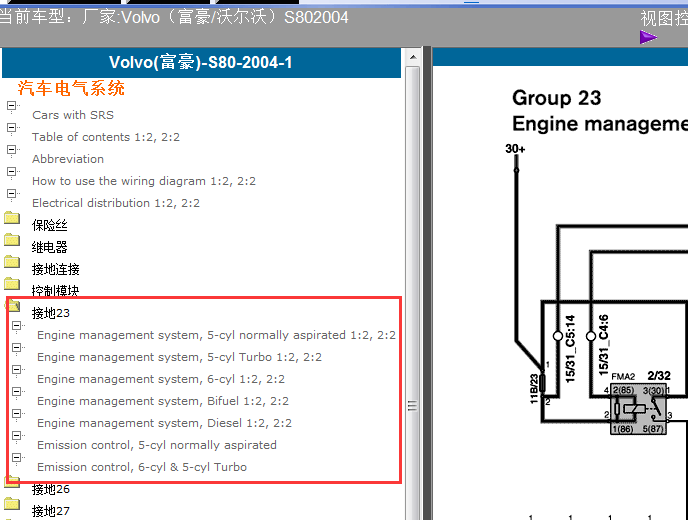Toggle node beside Emission control 5-cyl normally aspirated
This screenshot has width=688, height=520.
(17, 435)
